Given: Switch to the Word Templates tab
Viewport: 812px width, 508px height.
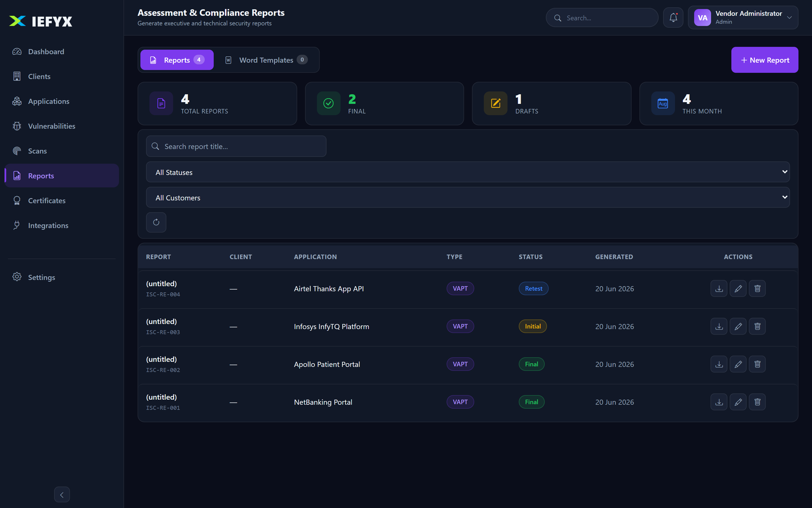Looking at the screenshot, I should click(x=266, y=60).
